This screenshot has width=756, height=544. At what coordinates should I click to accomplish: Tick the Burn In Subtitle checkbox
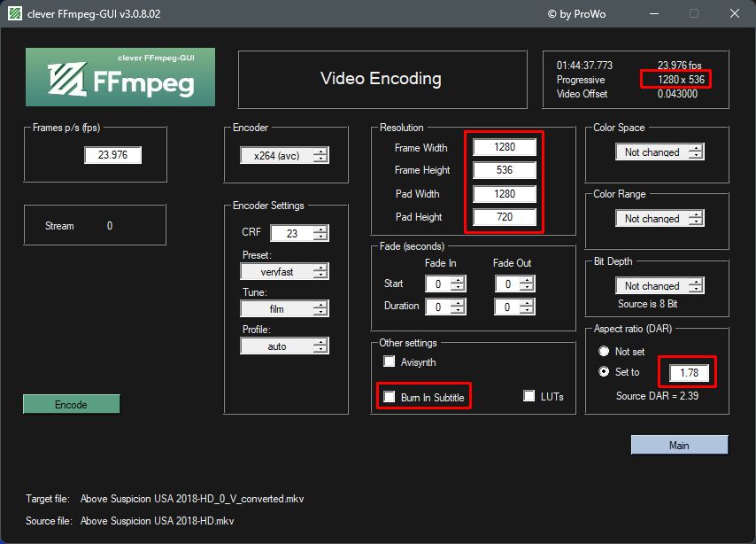click(389, 397)
